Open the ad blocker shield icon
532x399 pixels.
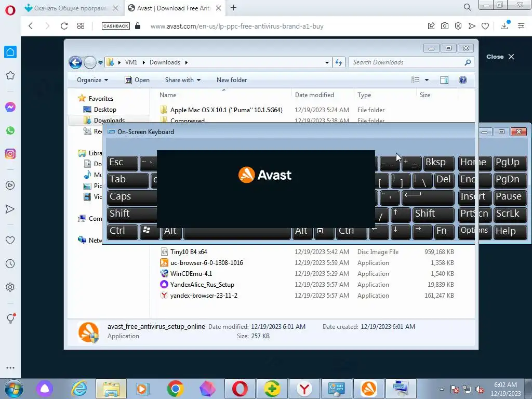458,26
